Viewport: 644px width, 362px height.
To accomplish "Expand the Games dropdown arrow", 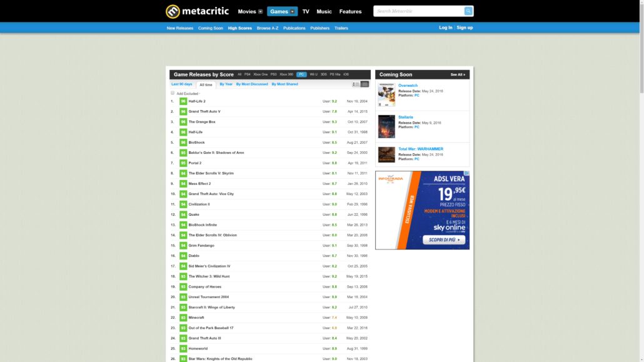I will pos(293,11).
